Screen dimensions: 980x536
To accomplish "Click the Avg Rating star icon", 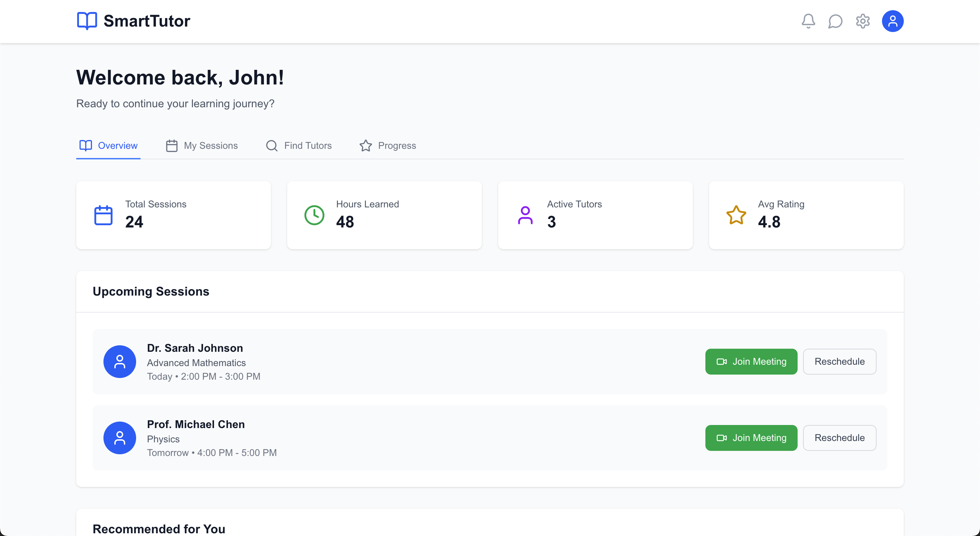I will (x=736, y=215).
